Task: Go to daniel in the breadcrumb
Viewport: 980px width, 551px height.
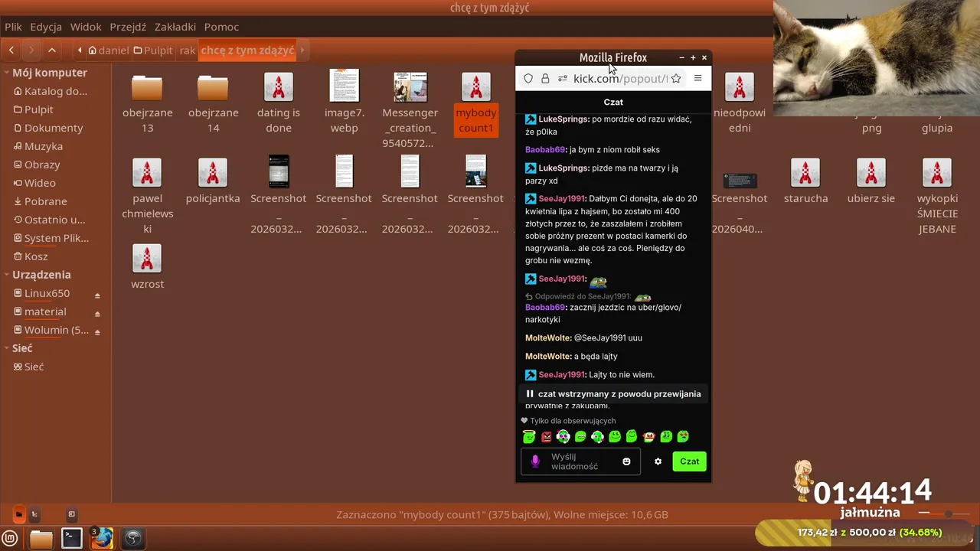Action: (x=109, y=51)
